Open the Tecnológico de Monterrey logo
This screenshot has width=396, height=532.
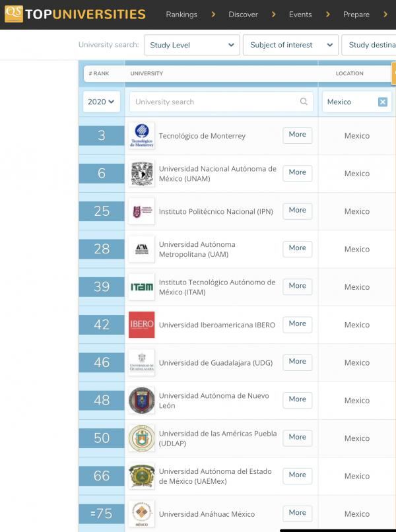coord(141,135)
